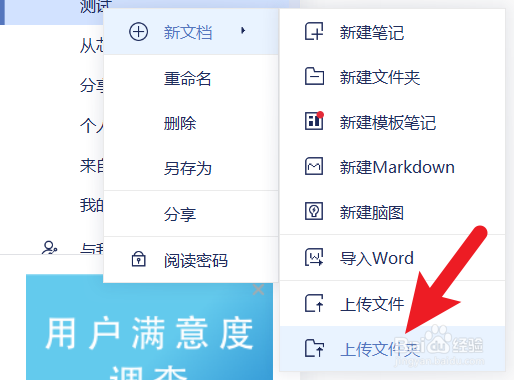Select 上传文件 in submenu

(x=392, y=304)
